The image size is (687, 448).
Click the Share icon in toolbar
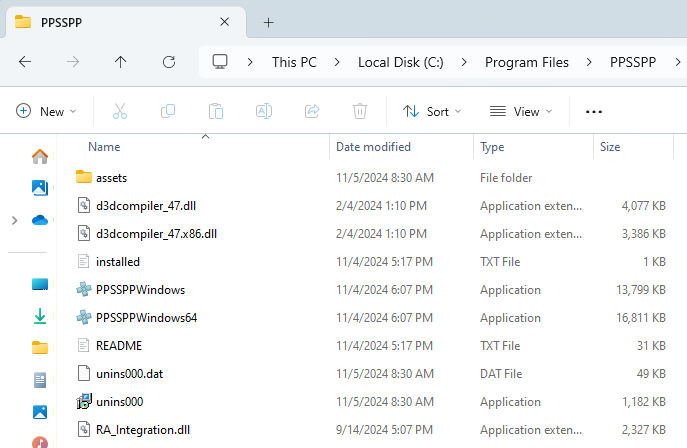(x=312, y=111)
